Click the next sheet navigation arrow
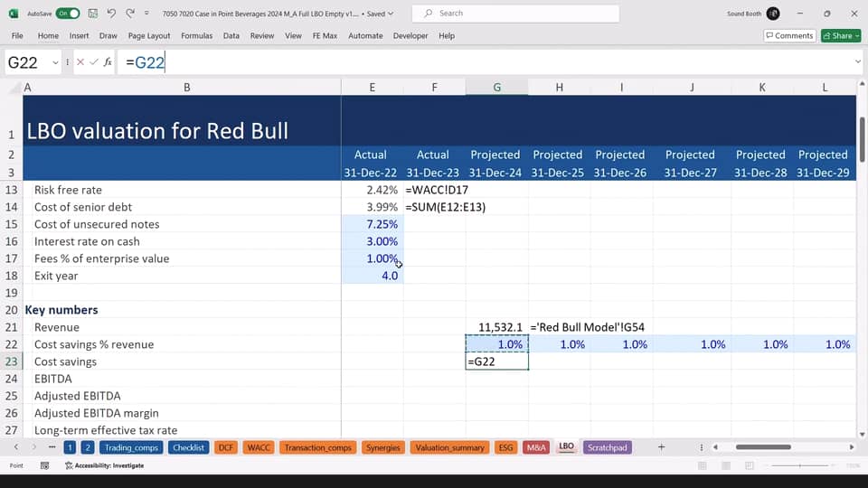This screenshot has height=488, width=868. 34,447
